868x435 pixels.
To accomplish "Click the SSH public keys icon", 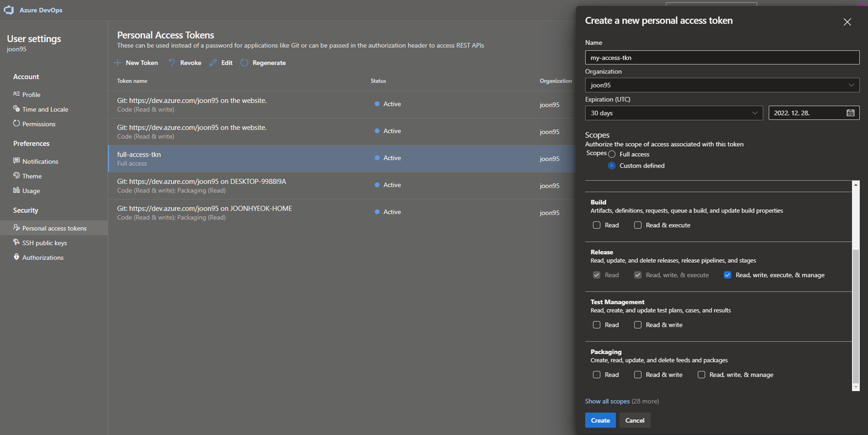I will (16, 243).
